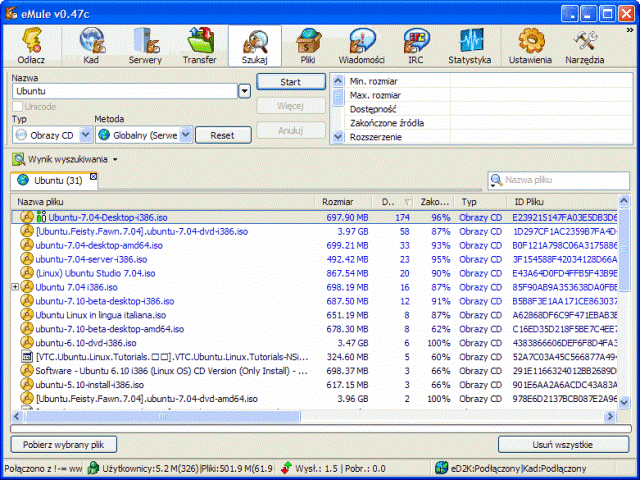Open the Metoda Globalny dropdown
Screen dimensions: 640x480
pos(186,135)
